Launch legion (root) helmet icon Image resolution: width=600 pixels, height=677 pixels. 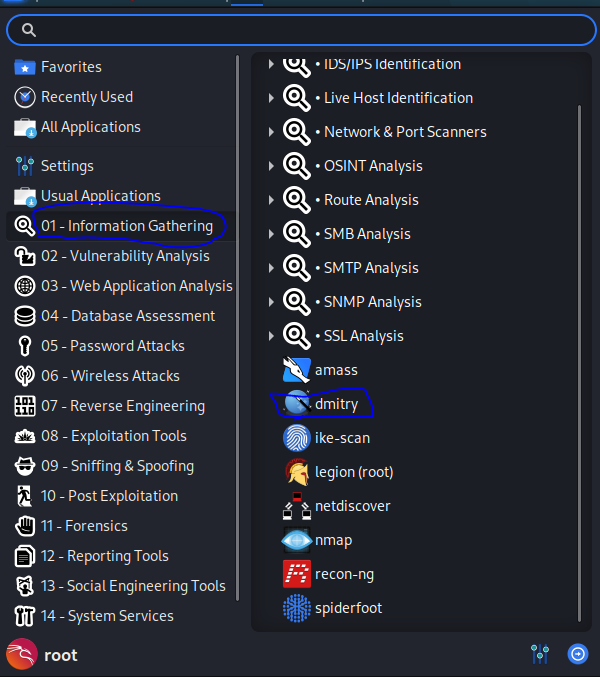click(x=297, y=472)
